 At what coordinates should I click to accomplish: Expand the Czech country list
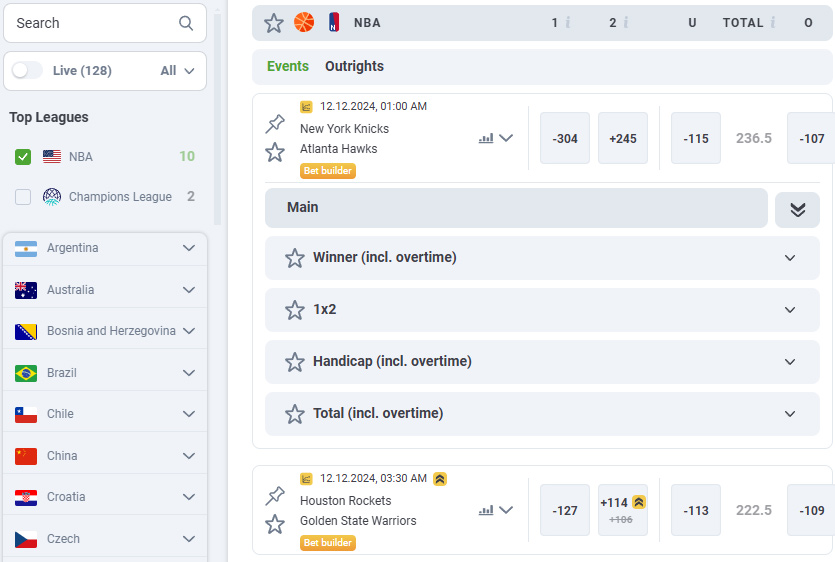point(189,539)
